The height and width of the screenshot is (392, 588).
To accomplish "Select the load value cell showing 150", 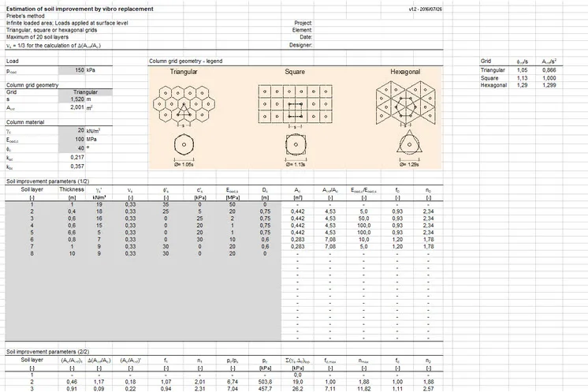I will coord(72,70).
